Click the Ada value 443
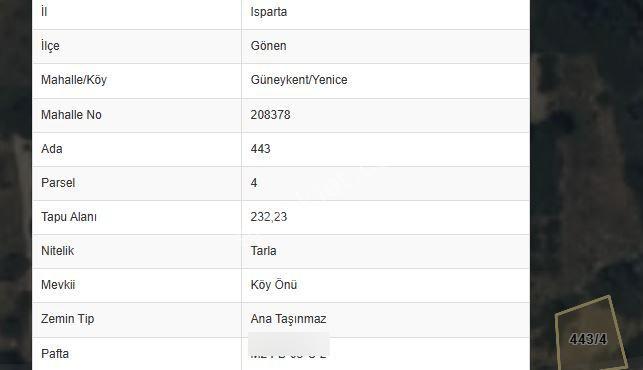This screenshot has width=643, height=370. pos(260,148)
